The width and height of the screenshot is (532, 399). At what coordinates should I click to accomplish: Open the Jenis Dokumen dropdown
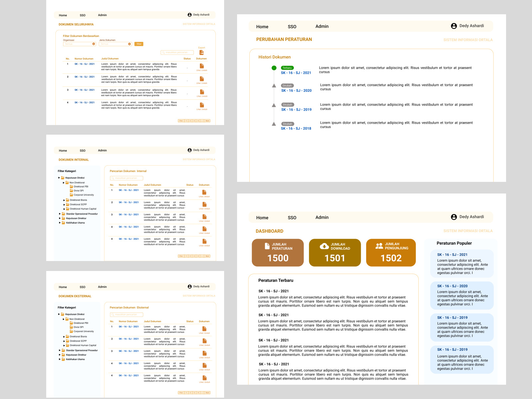pyautogui.click(x=115, y=44)
